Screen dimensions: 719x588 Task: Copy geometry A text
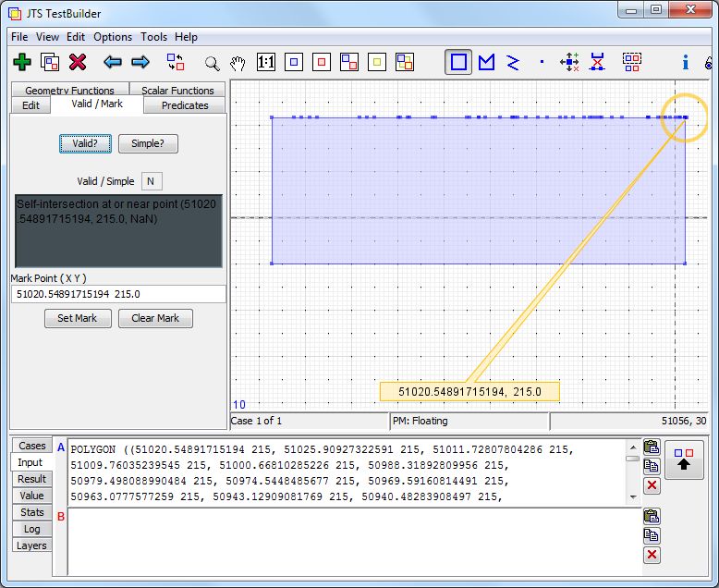652,466
